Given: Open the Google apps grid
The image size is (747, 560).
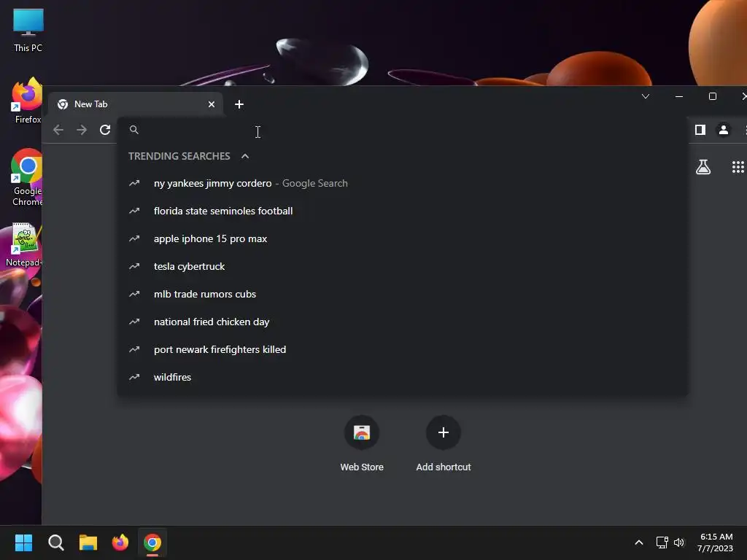Looking at the screenshot, I should click(x=738, y=167).
